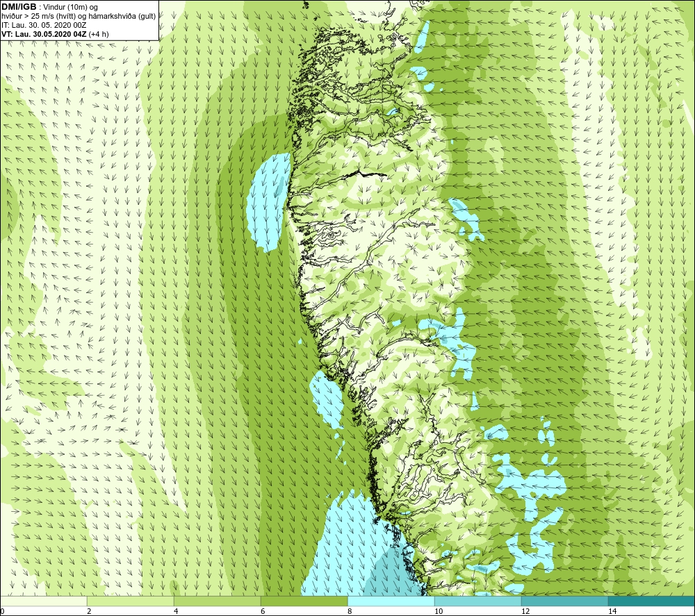This screenshot has height=616, width=695.
Task: Click the 8–10 m/s light cyan legend swatch
Action: coord(391,601)
